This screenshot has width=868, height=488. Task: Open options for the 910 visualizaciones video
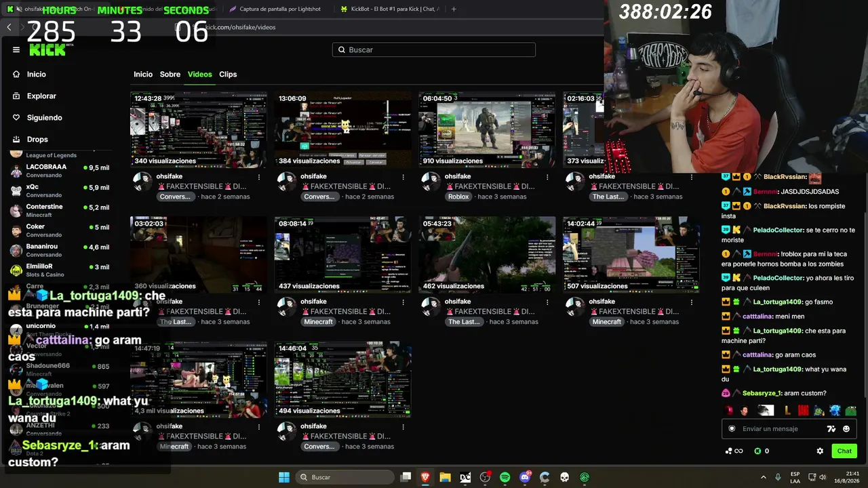point(547,177)
